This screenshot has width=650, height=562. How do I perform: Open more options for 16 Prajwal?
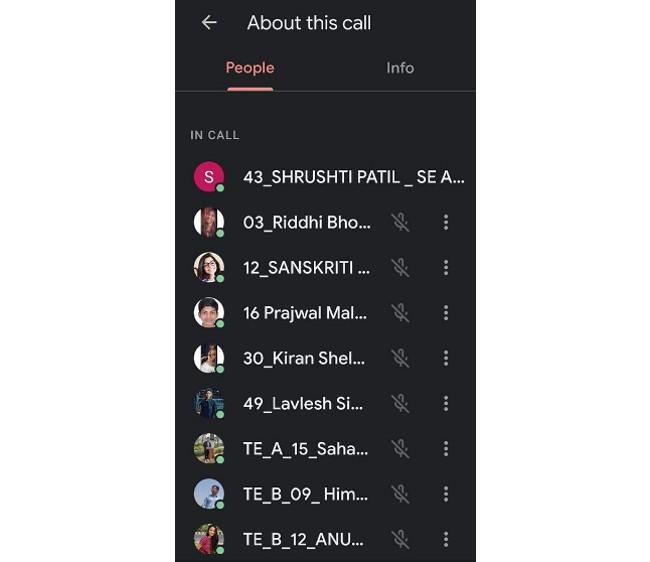click(x=446, y=313)
